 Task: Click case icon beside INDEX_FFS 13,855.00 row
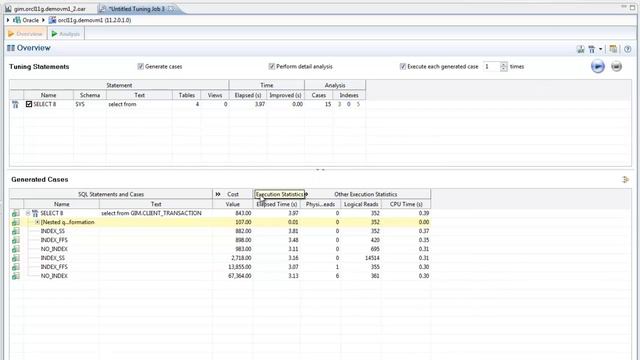(x=16, y=267)
